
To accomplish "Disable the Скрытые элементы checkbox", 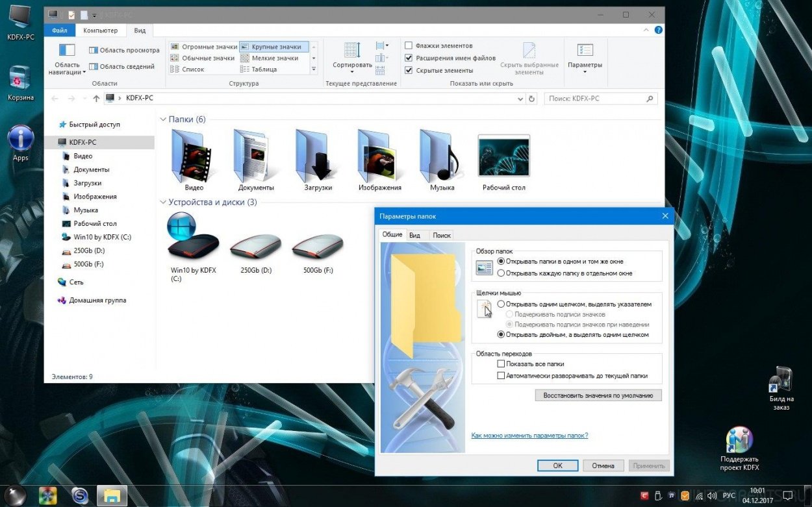I will [409, 70].
